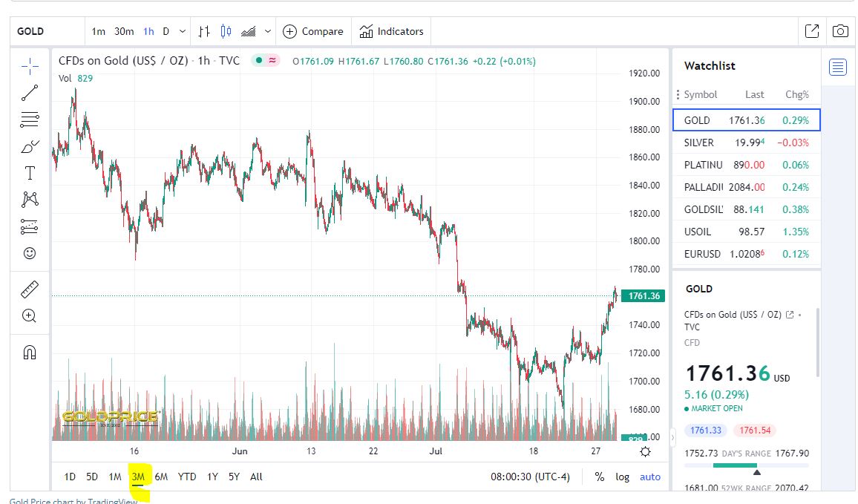This screenshot has width=858, height=504.
Task: Select SILVER row in watchlist
Action: [x=747, y=143]
